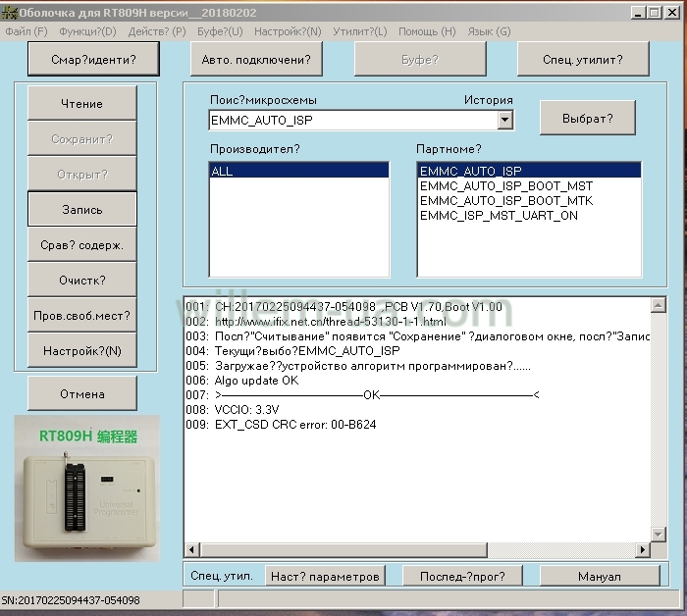Open the Язык (G) language menu
Viewport: 687px width, 616px height.
tap(489, 31)
